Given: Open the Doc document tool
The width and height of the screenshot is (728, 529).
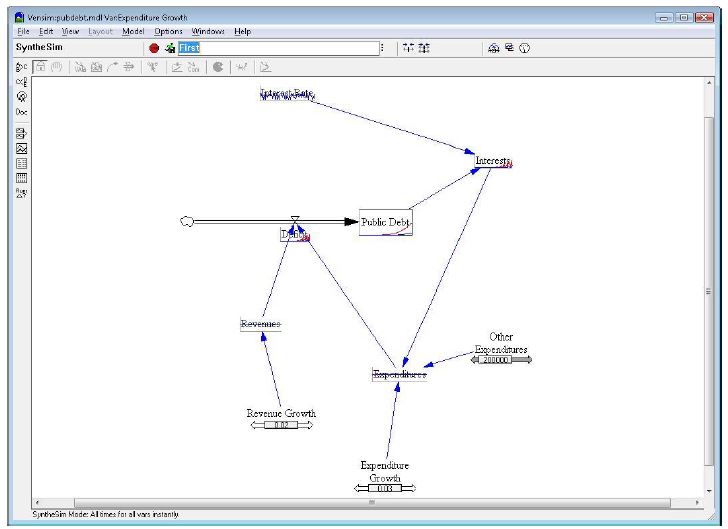Looking at the screenshot, I should click(x=22, y=113).
